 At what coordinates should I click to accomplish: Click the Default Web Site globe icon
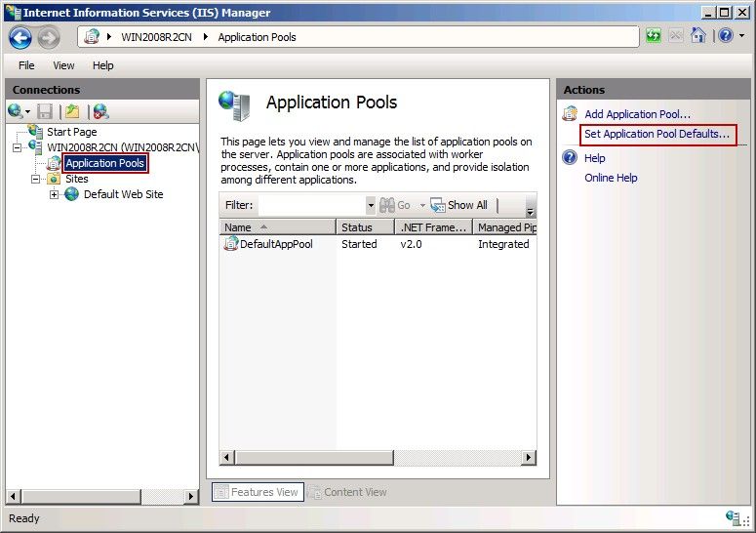[x=72, y=194]
